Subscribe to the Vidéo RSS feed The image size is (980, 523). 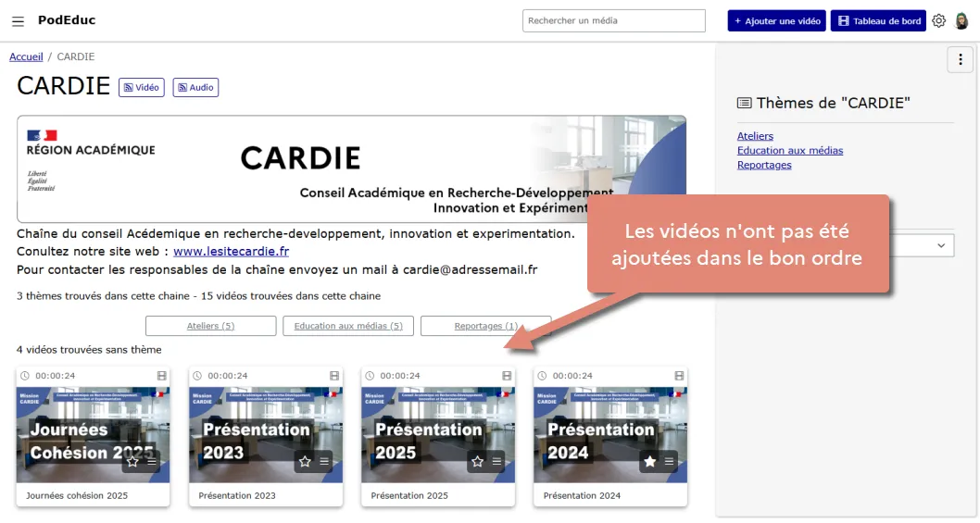pos(142,88)
